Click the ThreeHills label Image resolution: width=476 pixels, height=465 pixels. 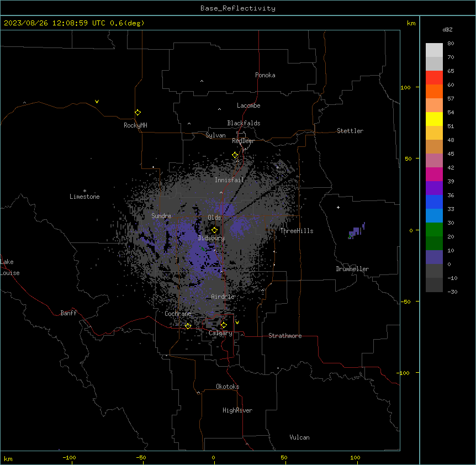coord(297,231)
